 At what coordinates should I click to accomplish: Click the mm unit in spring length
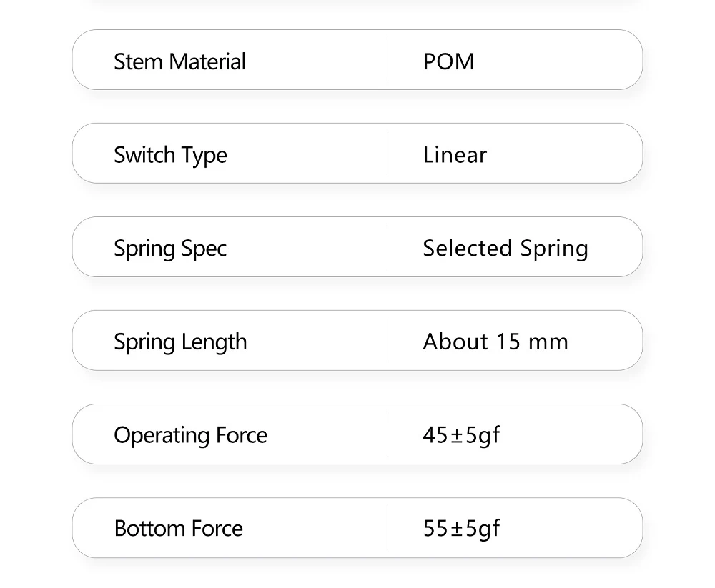pyautogui.click(x=548, y=342)
